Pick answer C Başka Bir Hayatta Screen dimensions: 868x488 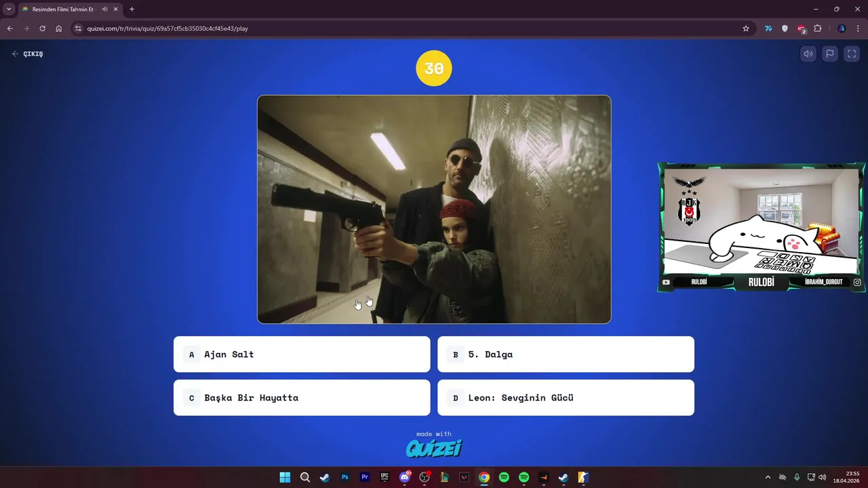click(x=302, y=398)
